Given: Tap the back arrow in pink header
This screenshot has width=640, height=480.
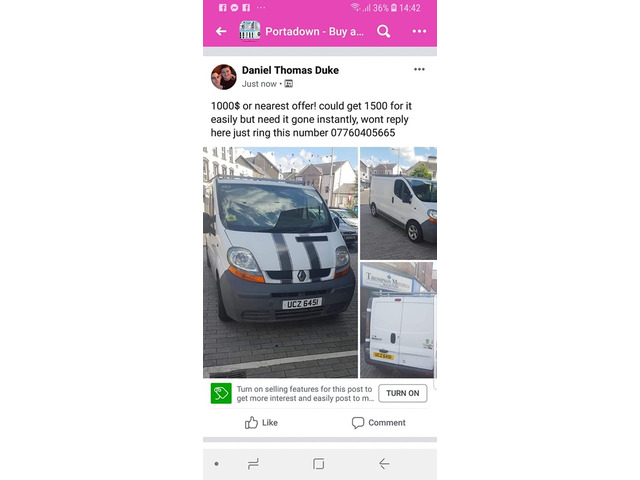Looking at the screenshot, I should (x=221, y=31).
